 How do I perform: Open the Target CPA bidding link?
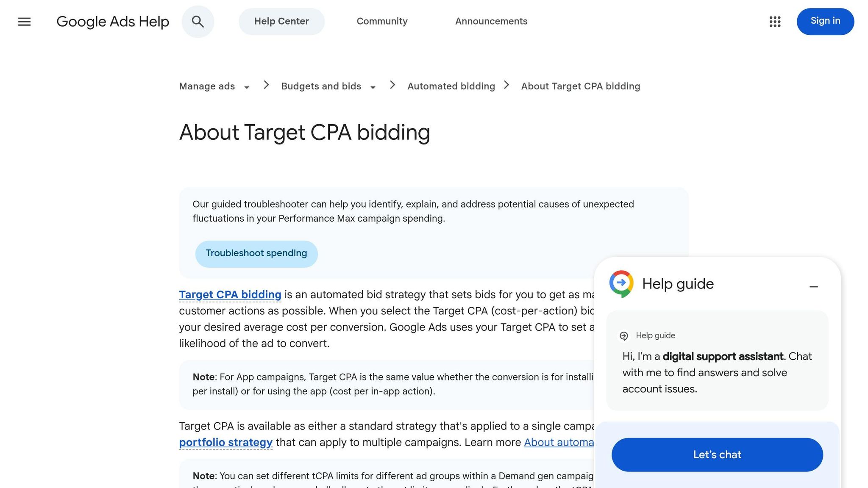tap(230, 294)
